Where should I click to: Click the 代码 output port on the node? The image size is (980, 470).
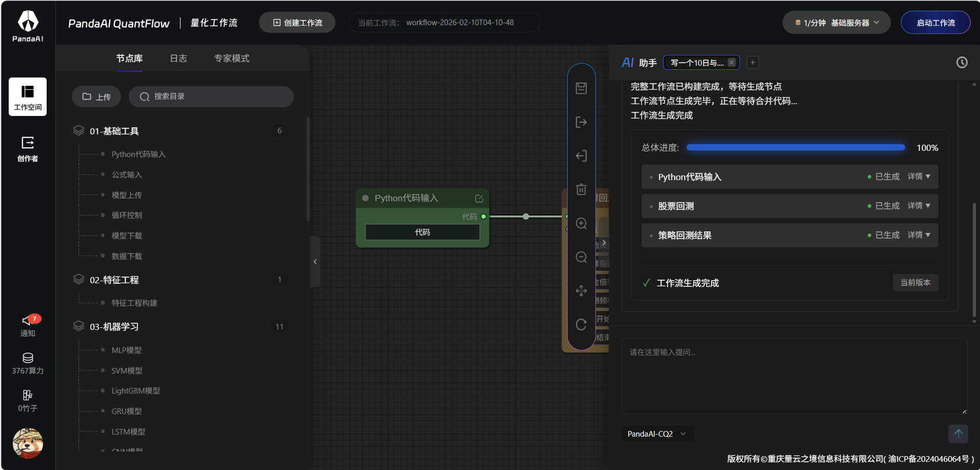(484, 217)
